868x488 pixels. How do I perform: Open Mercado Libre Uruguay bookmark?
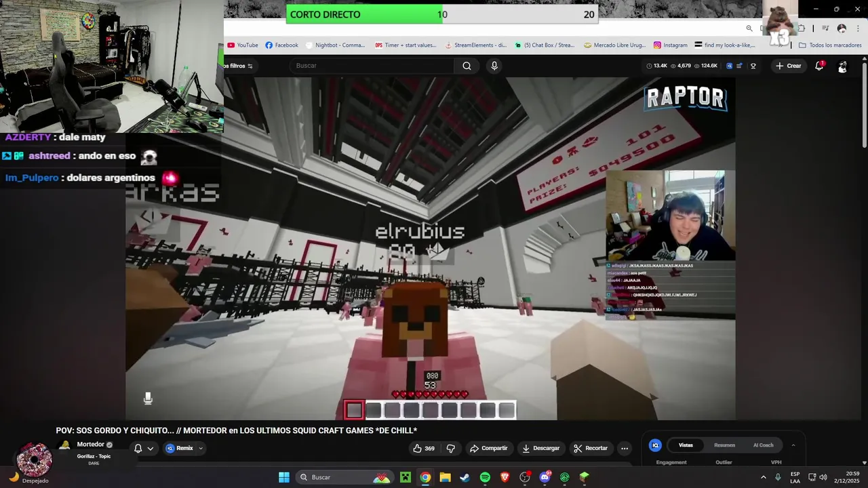(614, 45)
